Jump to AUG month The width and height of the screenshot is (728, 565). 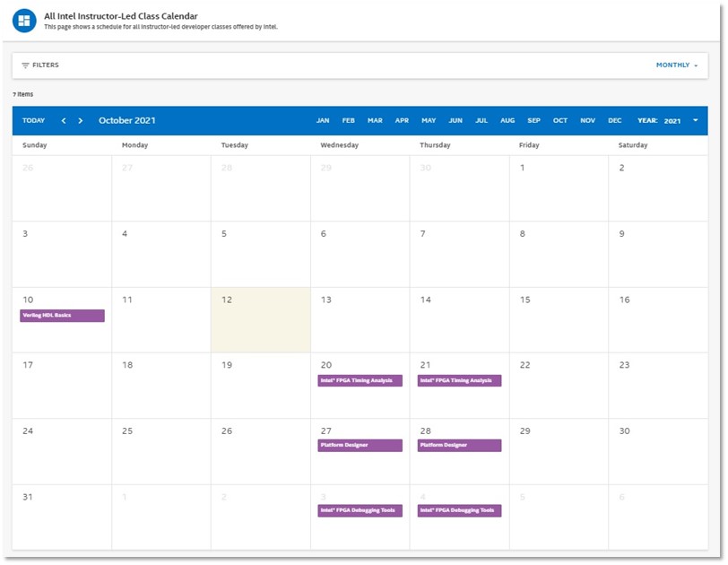point(507,121)
